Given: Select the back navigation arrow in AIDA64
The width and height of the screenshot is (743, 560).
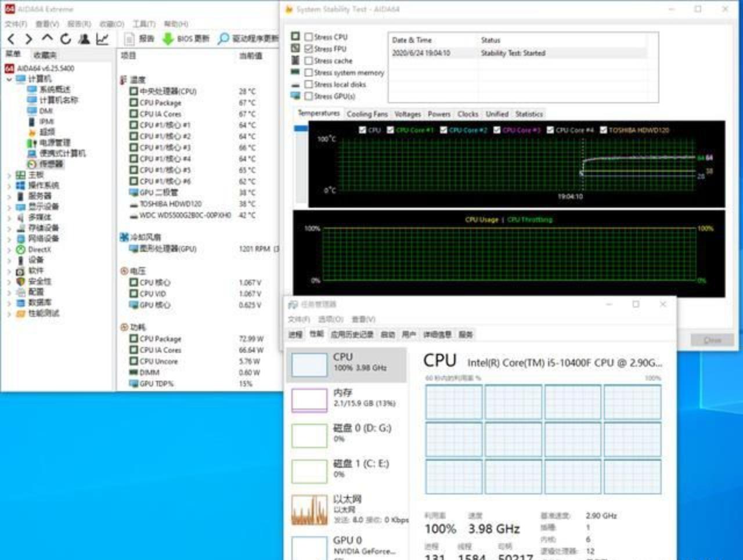Looking at the screenshot, I should (x=10, y=39).
